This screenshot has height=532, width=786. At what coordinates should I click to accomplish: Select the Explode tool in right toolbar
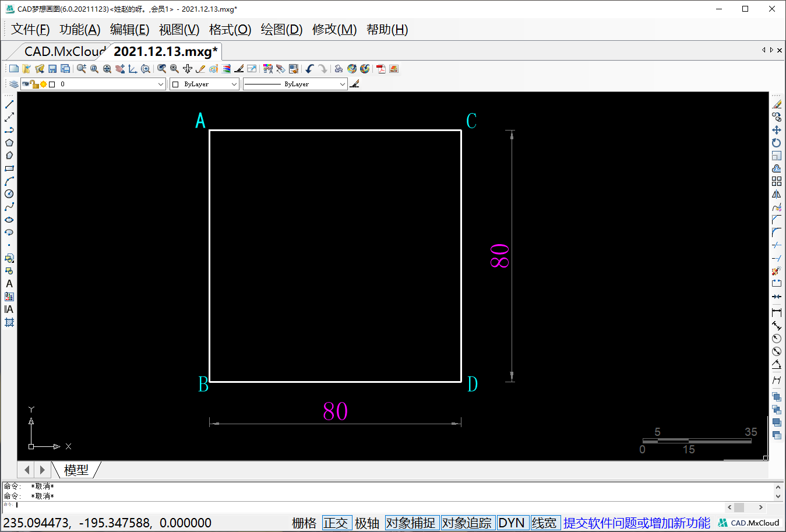click(x=777, y=271)
